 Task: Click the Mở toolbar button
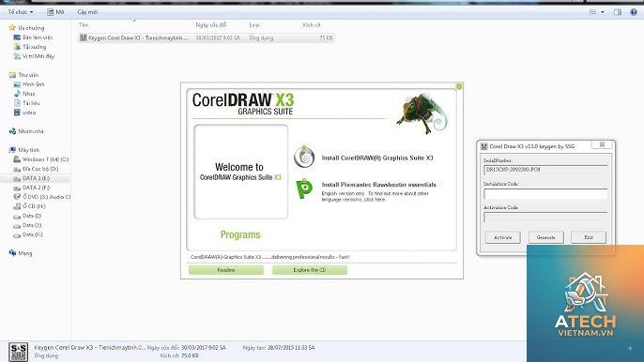click(x=55, y=12)
